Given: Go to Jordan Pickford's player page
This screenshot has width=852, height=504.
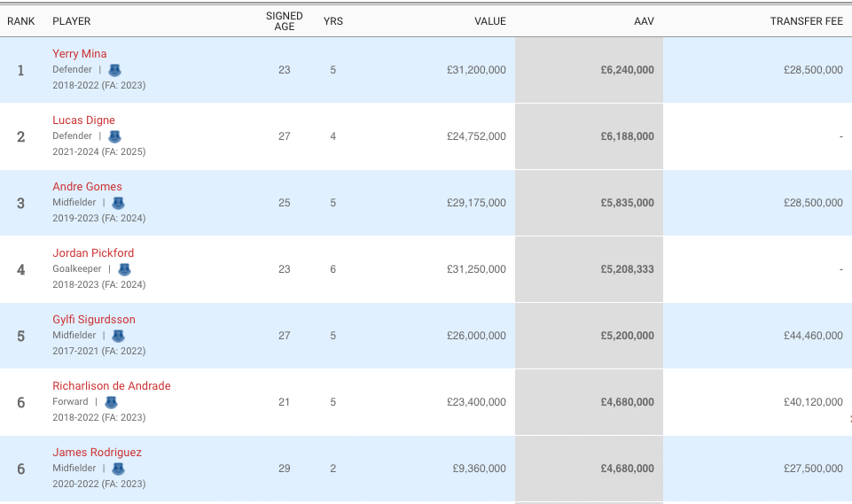Looking at the screenshot, I should click(x=93, y=253).
